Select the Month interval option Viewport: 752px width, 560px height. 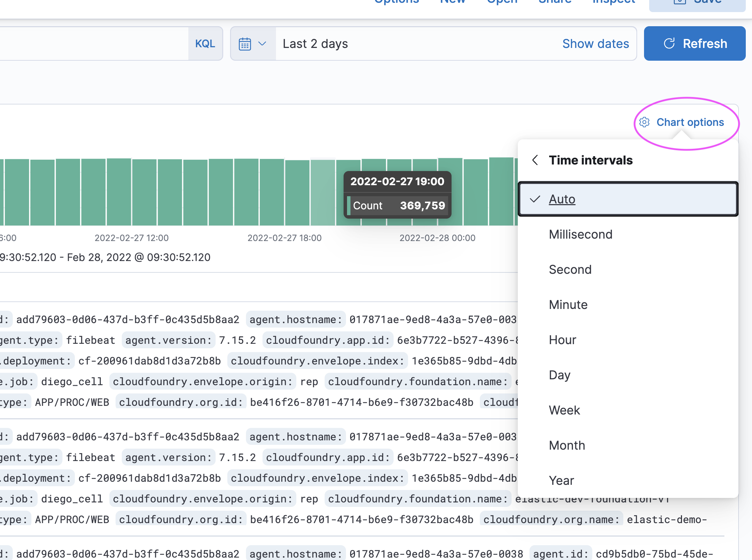click(x=567, y=445)
